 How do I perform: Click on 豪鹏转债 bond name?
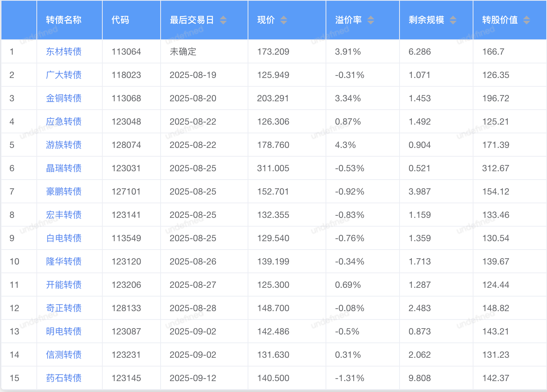[64, 192]
